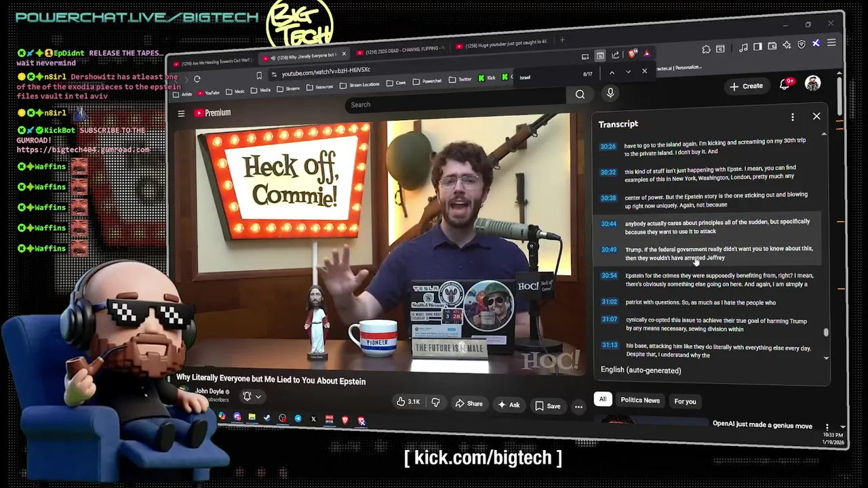Open the Cows bookmarks folder
The height and width of the screenshot is (488, 868).
point(397,83)
